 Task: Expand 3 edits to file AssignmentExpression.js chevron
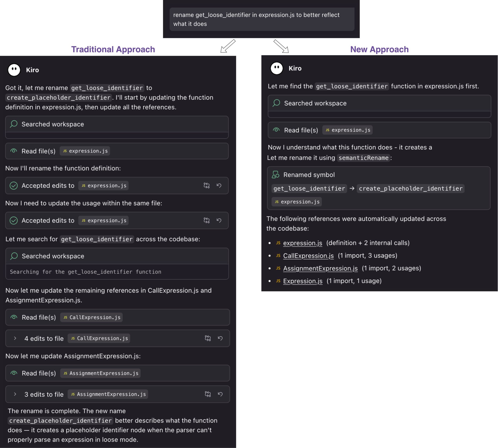(x=15, y=394)
